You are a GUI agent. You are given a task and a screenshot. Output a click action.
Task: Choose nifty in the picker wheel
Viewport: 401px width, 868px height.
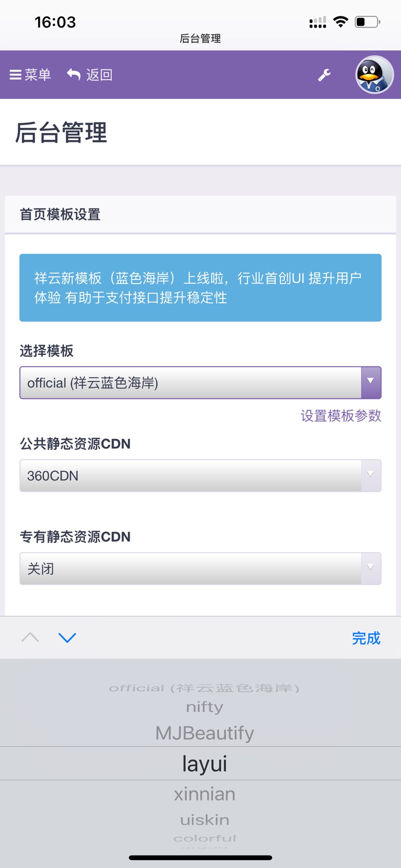204,707
